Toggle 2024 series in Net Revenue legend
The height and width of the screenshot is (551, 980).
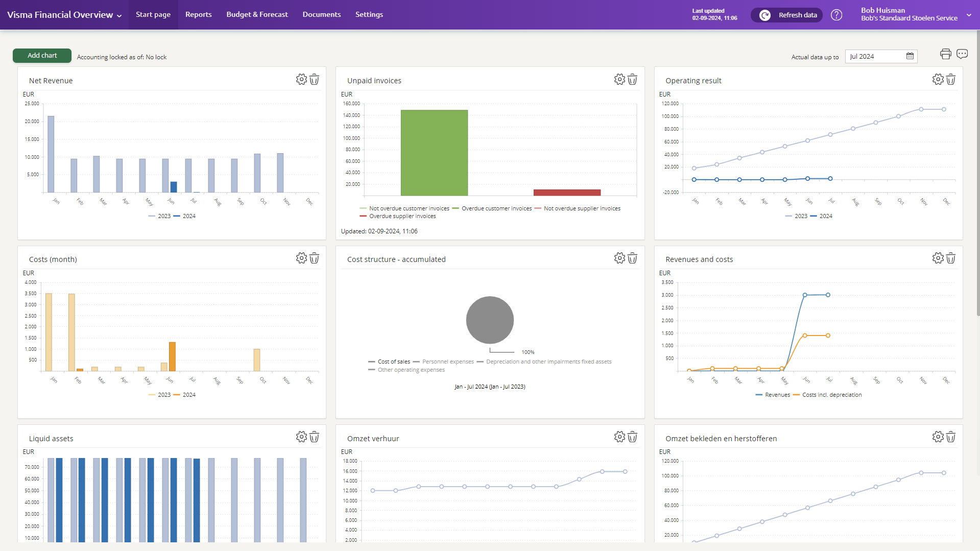coord(184,216)
